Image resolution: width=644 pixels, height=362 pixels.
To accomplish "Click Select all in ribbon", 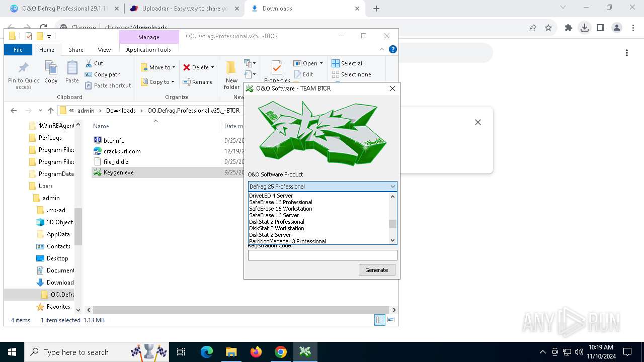I will (348, 63).
